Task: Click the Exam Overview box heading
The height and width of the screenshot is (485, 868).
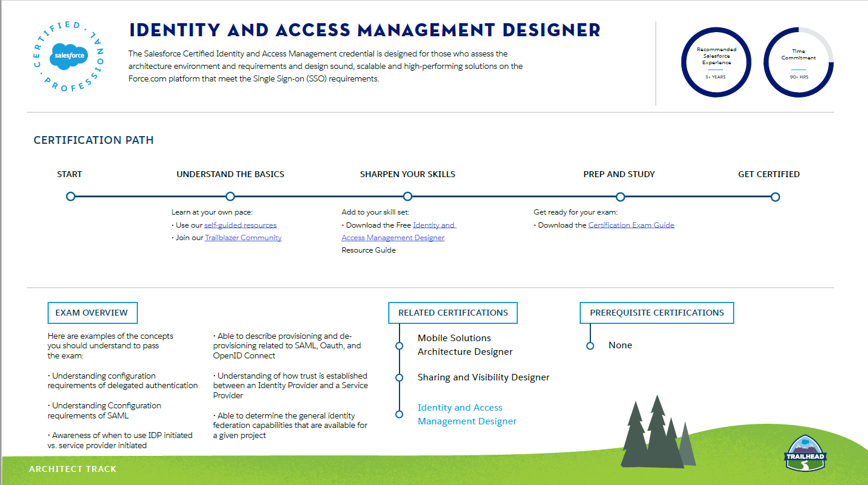Action: tap(92, 313)
